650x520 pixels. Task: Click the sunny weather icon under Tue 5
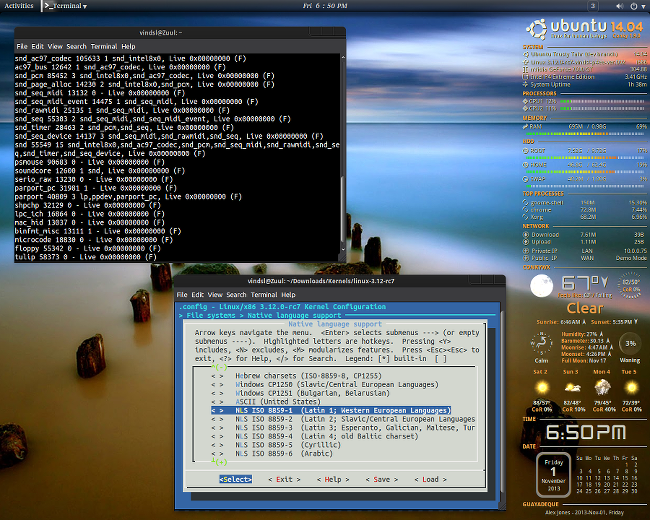click(x=631, y=388)
